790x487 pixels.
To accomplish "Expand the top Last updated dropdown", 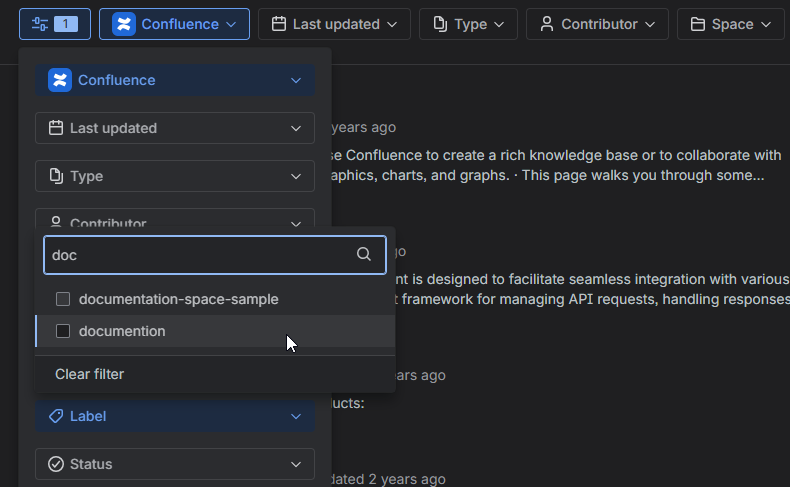I will [333, 24].
